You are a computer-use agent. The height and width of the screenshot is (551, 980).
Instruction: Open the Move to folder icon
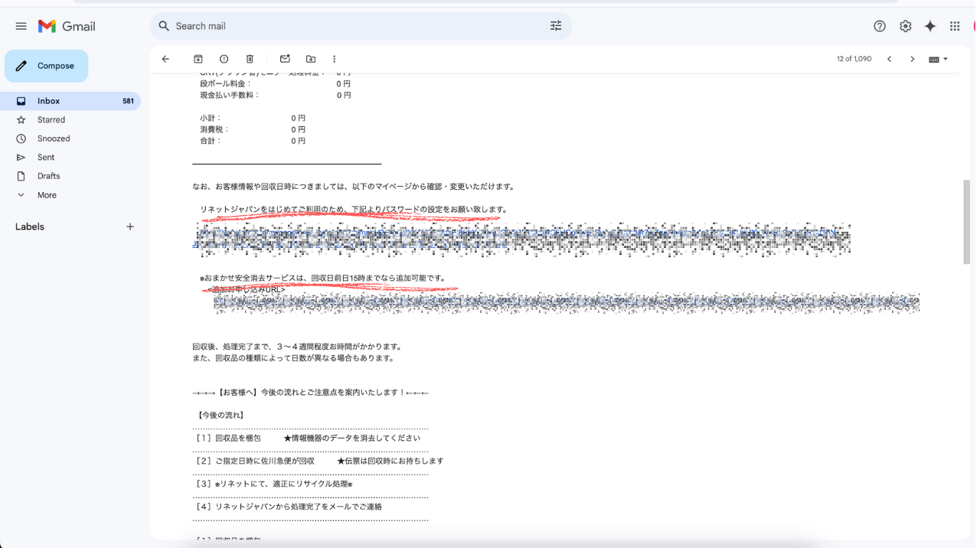pos(311,59)
